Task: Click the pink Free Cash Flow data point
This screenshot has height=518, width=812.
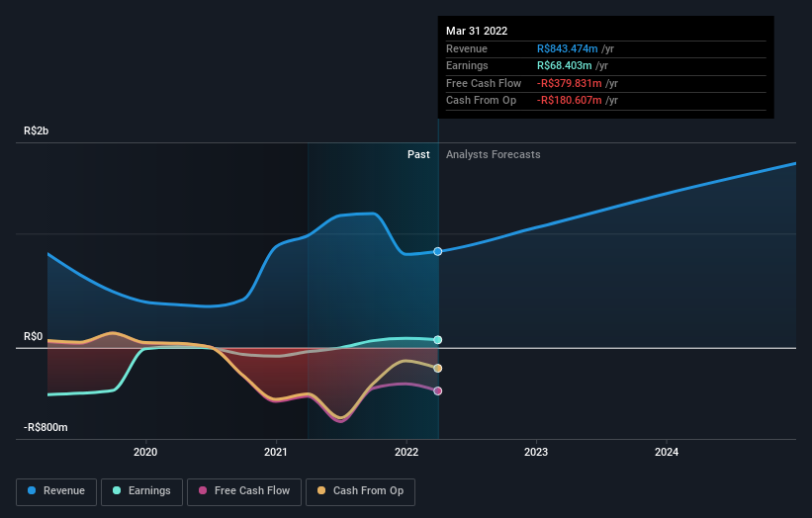Action: pos(437,390)
